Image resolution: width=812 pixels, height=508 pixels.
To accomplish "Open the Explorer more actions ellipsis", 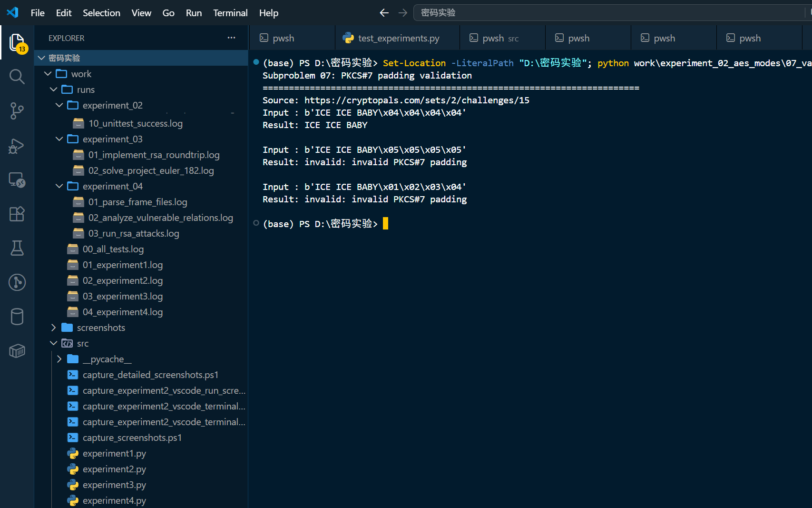I will (x=231, y=38).
